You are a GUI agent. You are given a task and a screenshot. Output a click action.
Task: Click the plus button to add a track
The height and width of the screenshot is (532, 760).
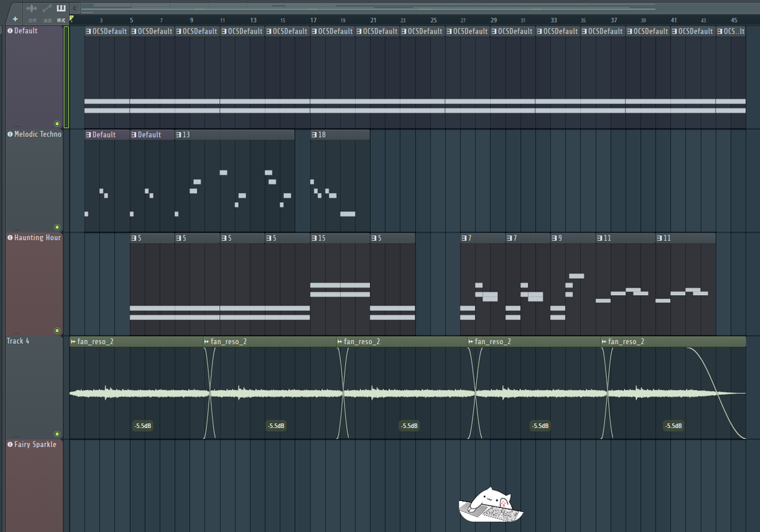(x=15, y=19)
